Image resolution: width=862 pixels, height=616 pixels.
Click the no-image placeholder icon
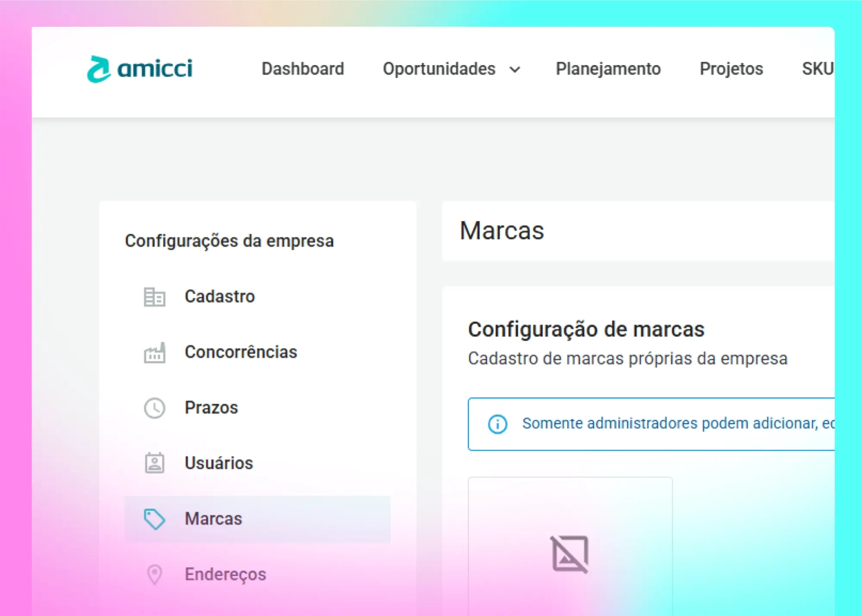pos(569,554)
